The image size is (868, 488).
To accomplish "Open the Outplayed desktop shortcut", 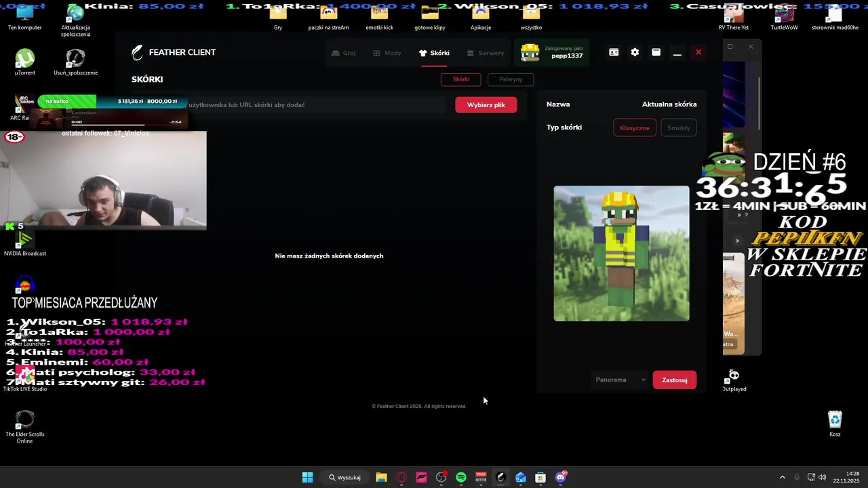I will point(734,380).
